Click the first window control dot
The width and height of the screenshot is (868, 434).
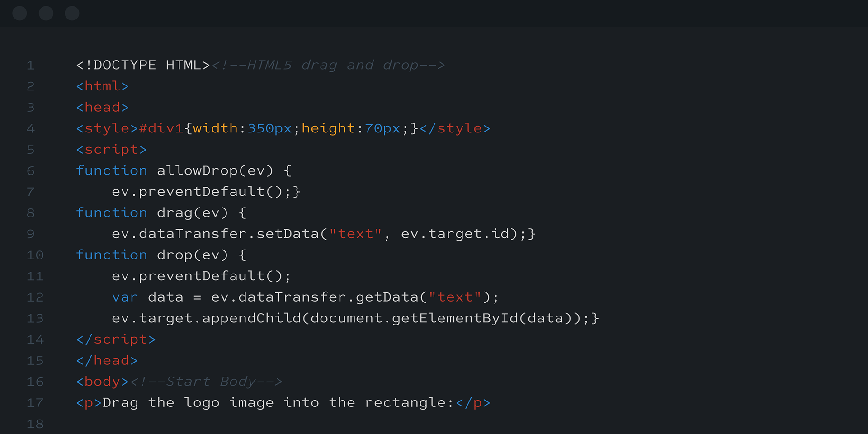19,14
